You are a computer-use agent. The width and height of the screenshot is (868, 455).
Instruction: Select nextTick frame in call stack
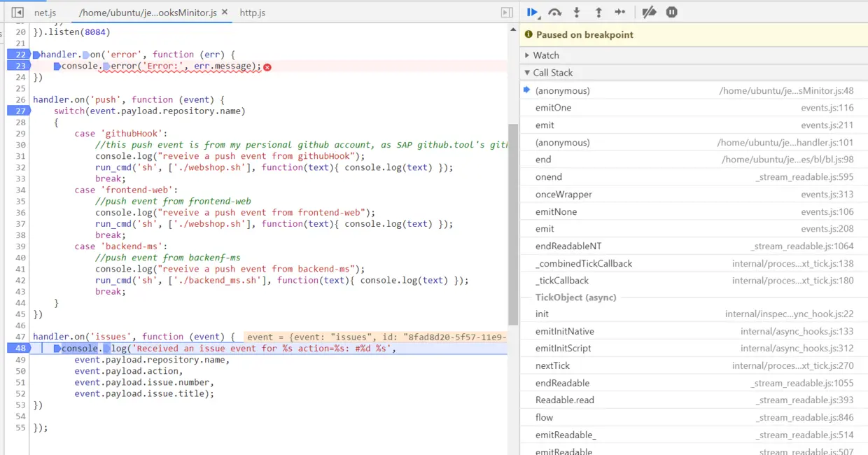click(x=694, y=366)
